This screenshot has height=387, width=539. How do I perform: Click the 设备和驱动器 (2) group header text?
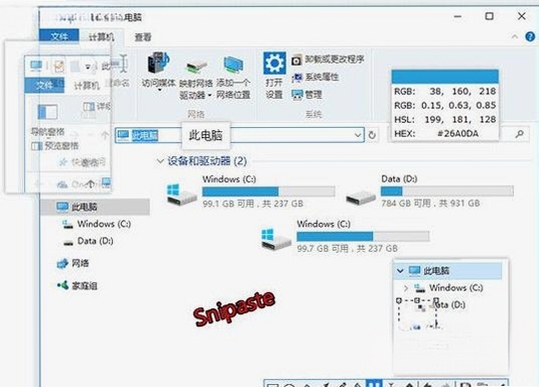coord(207,161)
